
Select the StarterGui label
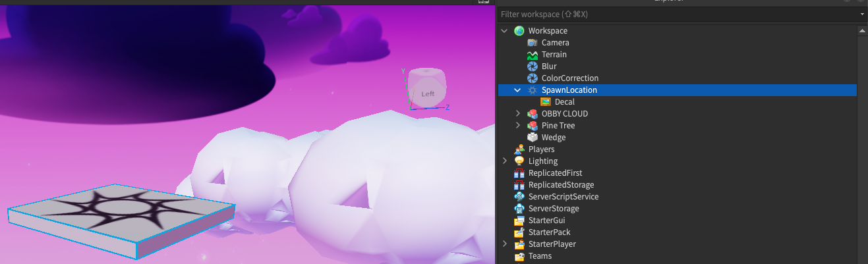click(x=547, y=221)
